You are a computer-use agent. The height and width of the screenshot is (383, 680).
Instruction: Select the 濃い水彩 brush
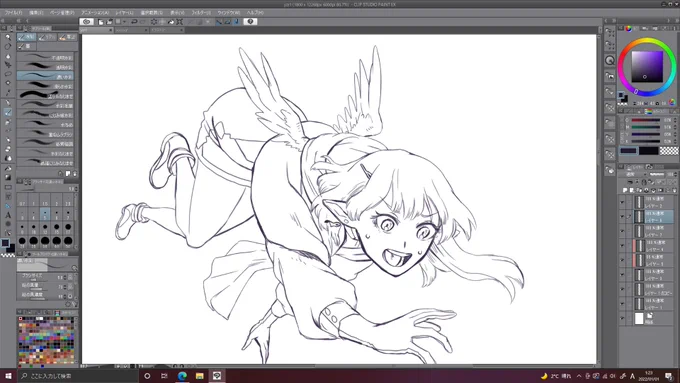[x=45, y=76]
